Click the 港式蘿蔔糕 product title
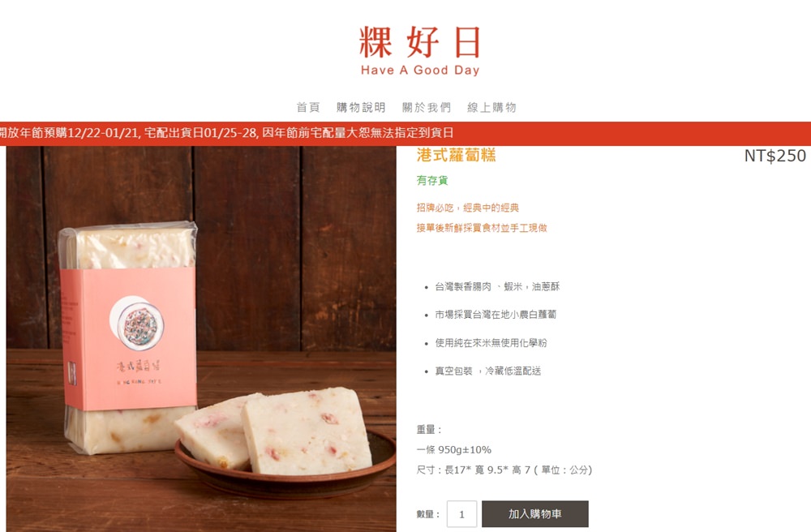 click(x=456, y=155)
